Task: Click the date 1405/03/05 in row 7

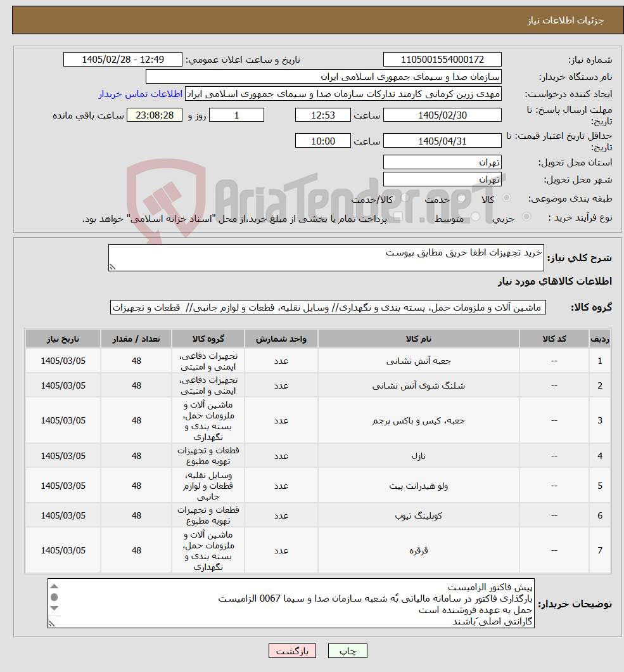Action: pos(63,550)
